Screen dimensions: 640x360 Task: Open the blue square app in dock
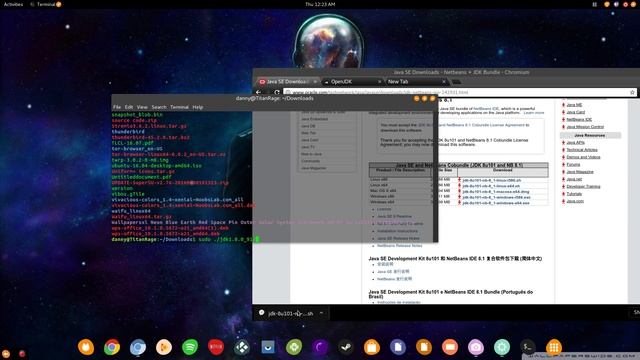pos(268,347)
